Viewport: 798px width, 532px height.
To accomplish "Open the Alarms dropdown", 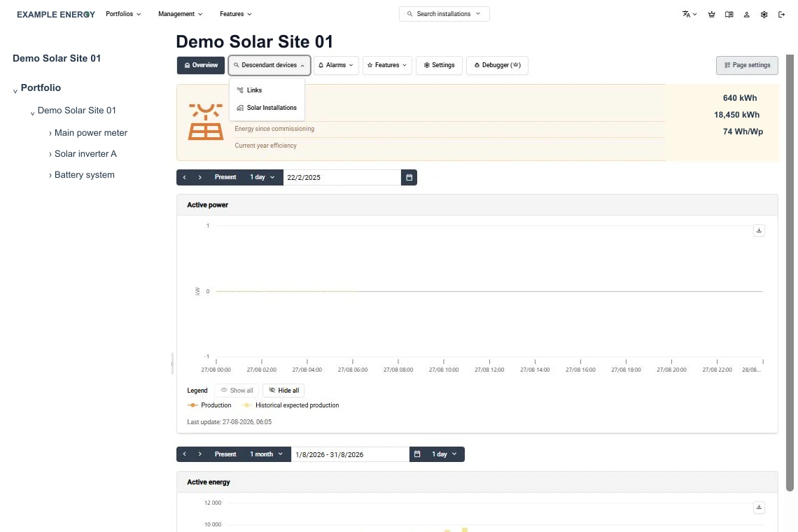I will click(x=337, y=65).
